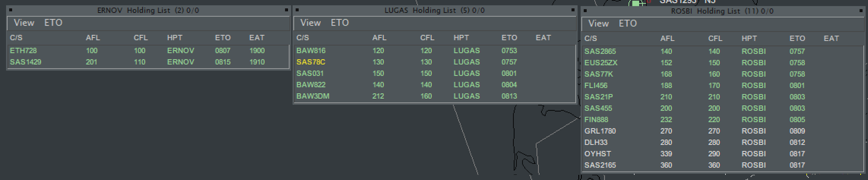The image size is (868, 180).
Task: Click the ERNOV list top-right square icon
Action: pyautogui.click(x=286, y=10)
